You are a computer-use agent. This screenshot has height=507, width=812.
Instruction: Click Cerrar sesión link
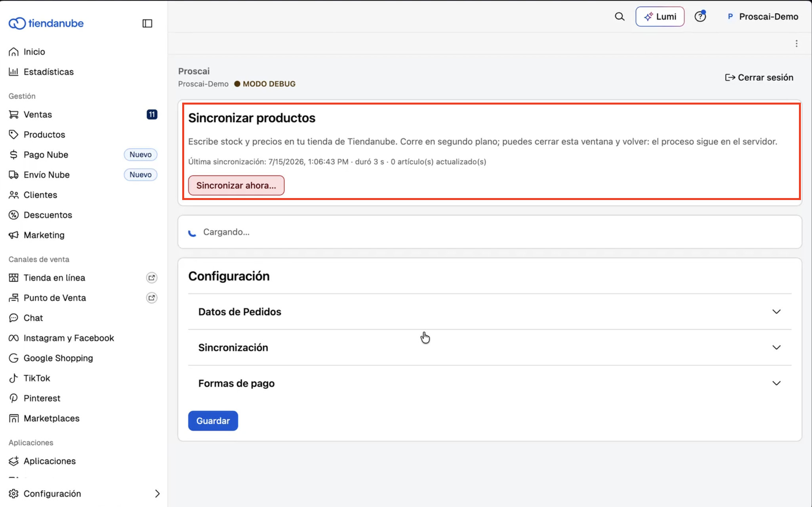(759, 78)
